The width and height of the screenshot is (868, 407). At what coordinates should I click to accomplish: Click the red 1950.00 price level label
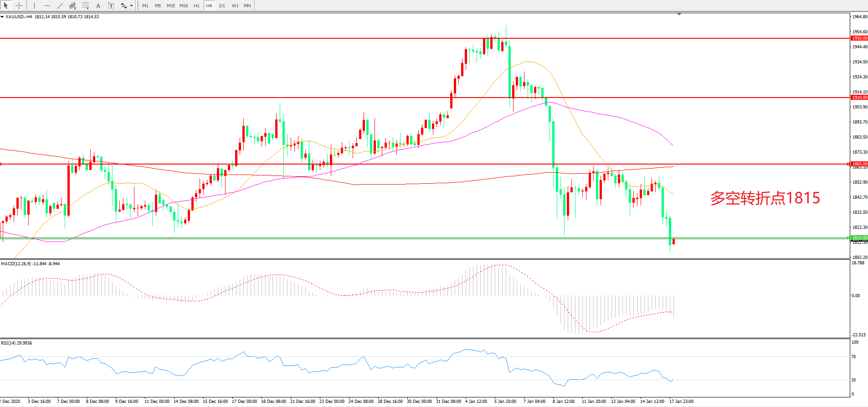tap(859, 38)
